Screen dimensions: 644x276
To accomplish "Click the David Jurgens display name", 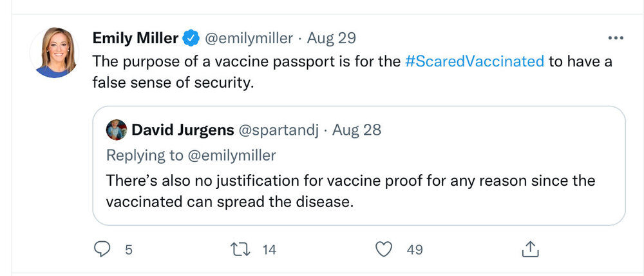I will point(182,130).
